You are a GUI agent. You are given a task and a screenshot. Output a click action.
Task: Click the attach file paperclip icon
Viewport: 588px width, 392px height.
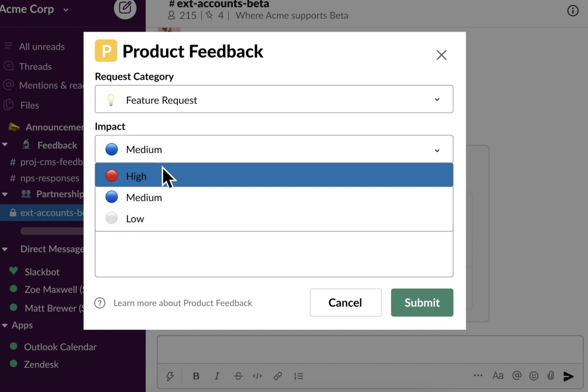(x=551, y=376)
